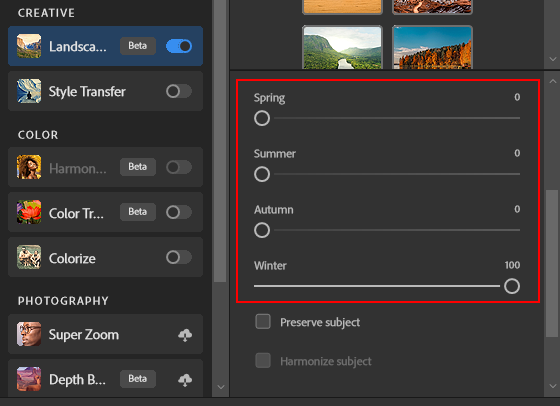Image resolution: width=560 pixels, height=406 pixels.
Task: Click the Summer slider handle
Action: pos(262,174)
